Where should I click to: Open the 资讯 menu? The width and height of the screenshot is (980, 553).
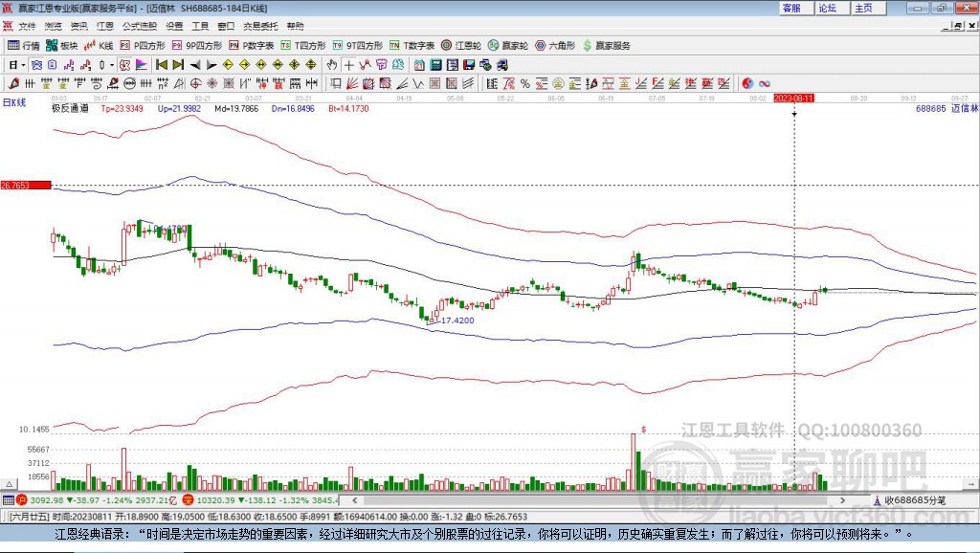coord(78,26)
